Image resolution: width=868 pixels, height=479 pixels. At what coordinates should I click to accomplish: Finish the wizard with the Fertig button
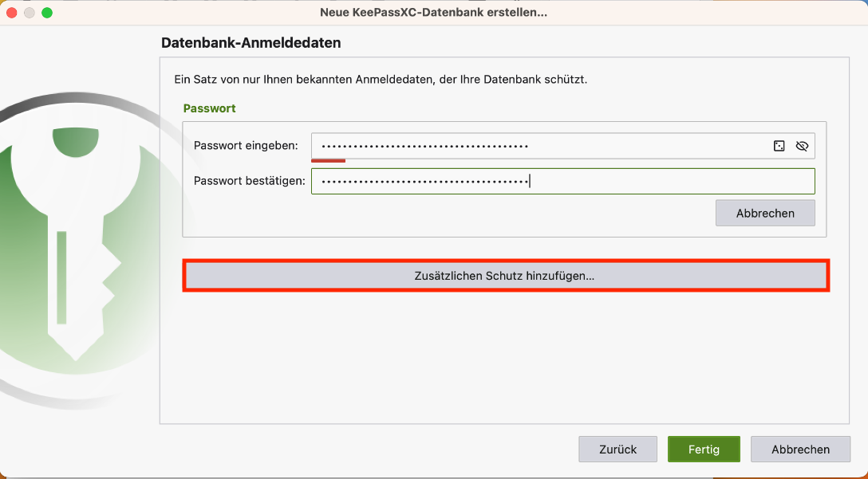point(704,450)
